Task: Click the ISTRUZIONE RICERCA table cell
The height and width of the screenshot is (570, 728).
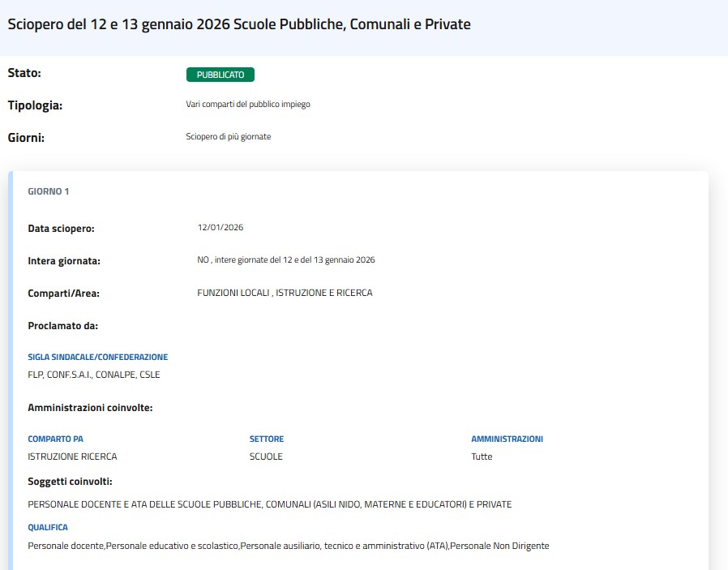Action: (x=72, y=456)
